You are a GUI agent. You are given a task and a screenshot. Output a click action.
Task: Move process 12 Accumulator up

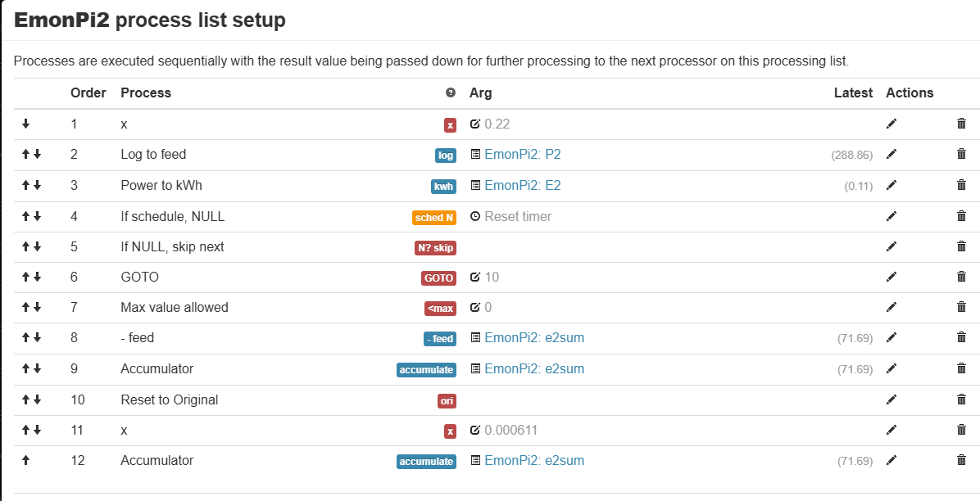[25, 460]
